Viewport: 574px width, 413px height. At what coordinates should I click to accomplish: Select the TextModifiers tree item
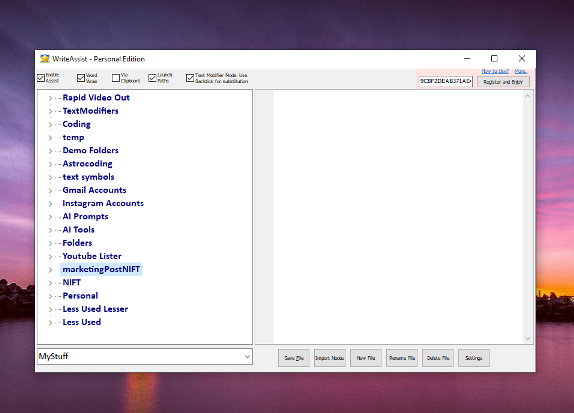click(x=90, y=111)
